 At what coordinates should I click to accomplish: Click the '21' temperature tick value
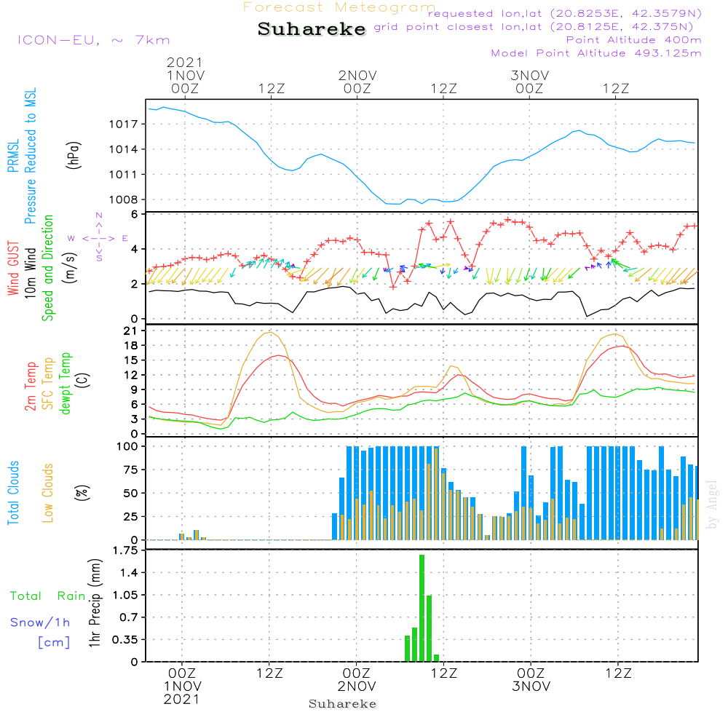pos(130,331)
